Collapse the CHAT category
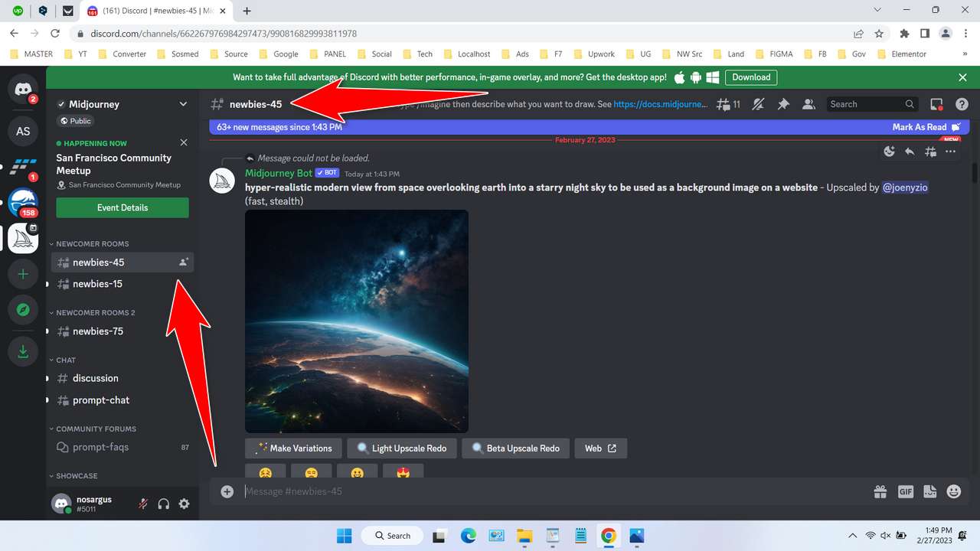This screenshot has height=551, width=980. tap(66, 360)
